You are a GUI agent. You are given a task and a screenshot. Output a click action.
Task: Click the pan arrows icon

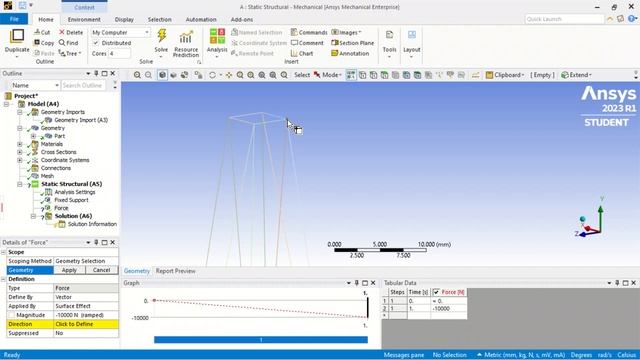click(x=229, y=75)
